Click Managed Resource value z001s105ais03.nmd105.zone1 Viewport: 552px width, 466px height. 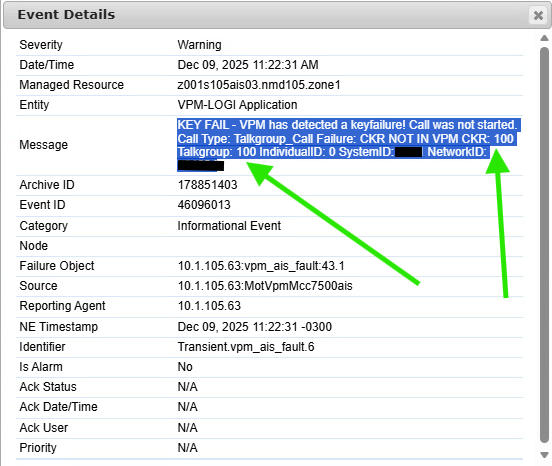click(x=259, y=85)
